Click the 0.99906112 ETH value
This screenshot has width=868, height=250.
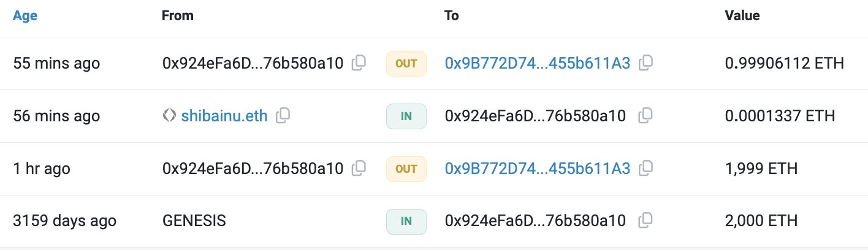[784, 63]
